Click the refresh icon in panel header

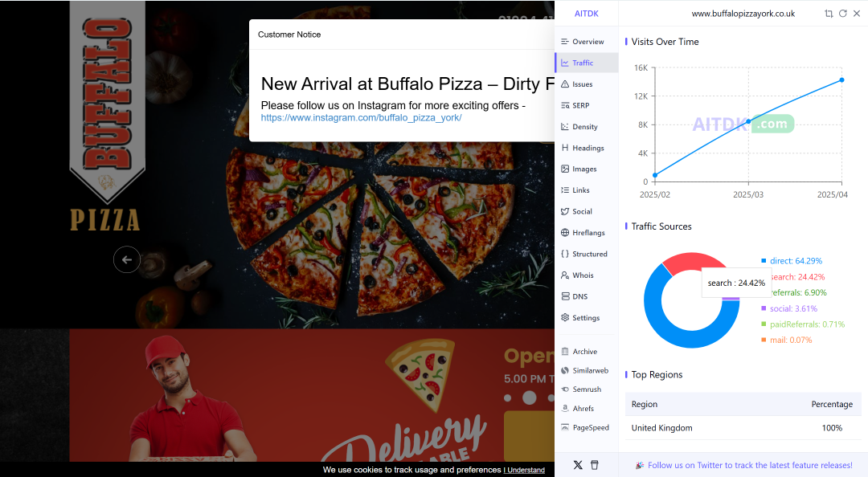coord(842,14)
